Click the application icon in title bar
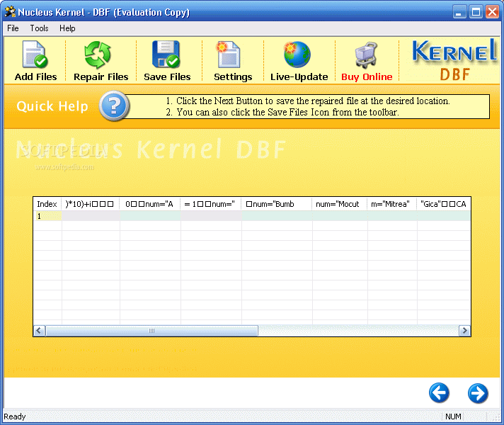 (x=10, y=12)
